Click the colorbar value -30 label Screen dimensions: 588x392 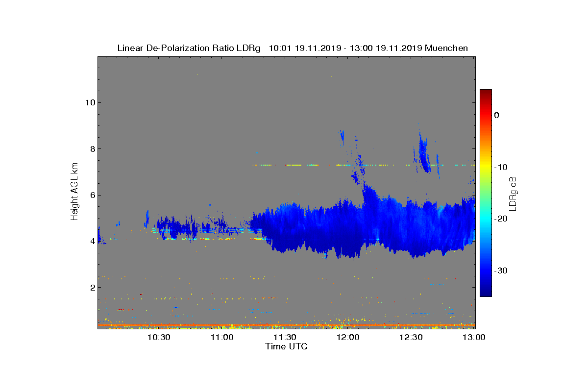[x=501, y=270]
